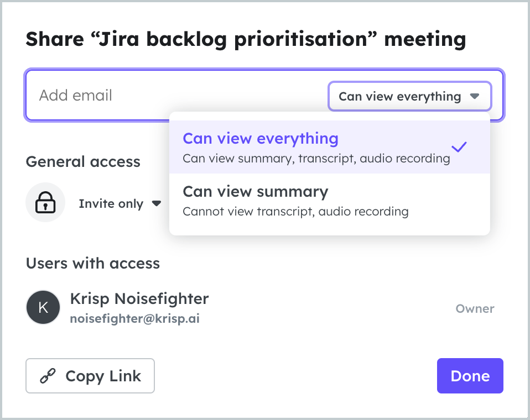The image size is (530, 420).
Task: Click Krisp Noisefighter's avatar circle
Action: click(x=43, y=307)
